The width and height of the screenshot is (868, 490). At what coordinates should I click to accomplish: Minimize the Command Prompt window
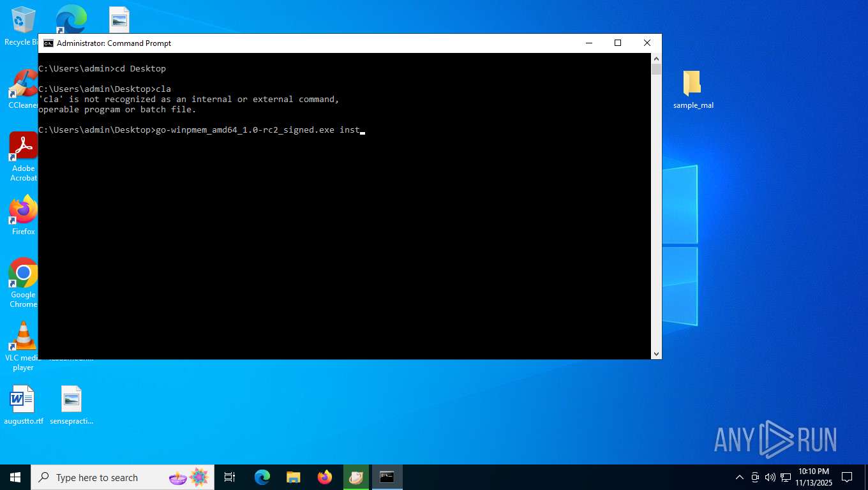tap(588, 43)
